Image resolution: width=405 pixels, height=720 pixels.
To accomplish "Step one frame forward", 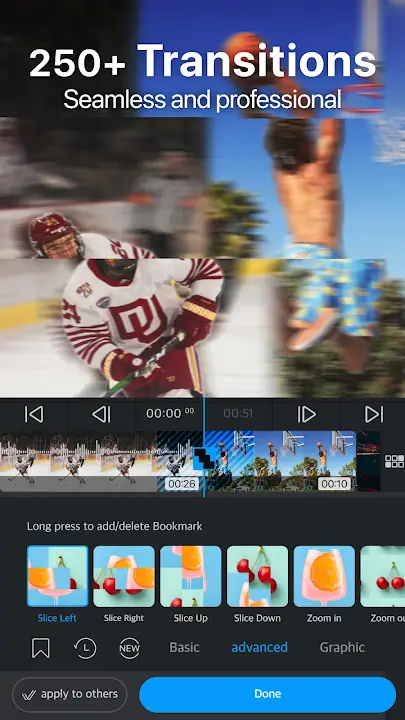I will click(306, 414).
